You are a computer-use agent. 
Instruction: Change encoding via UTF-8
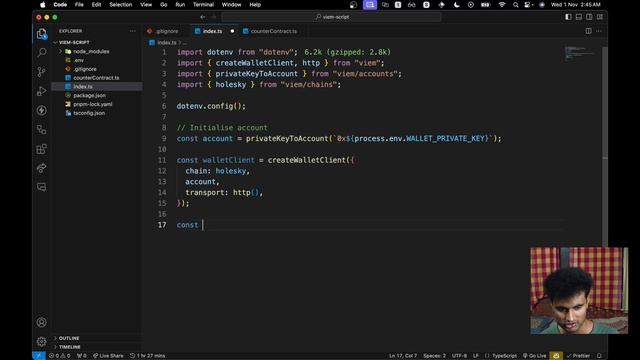459,356
